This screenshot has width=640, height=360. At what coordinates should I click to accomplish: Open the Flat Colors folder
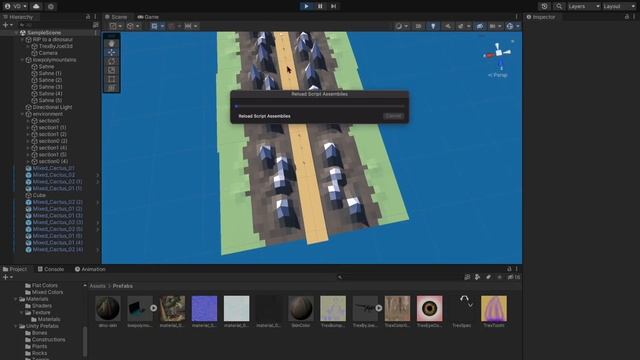tap(41, 285)
